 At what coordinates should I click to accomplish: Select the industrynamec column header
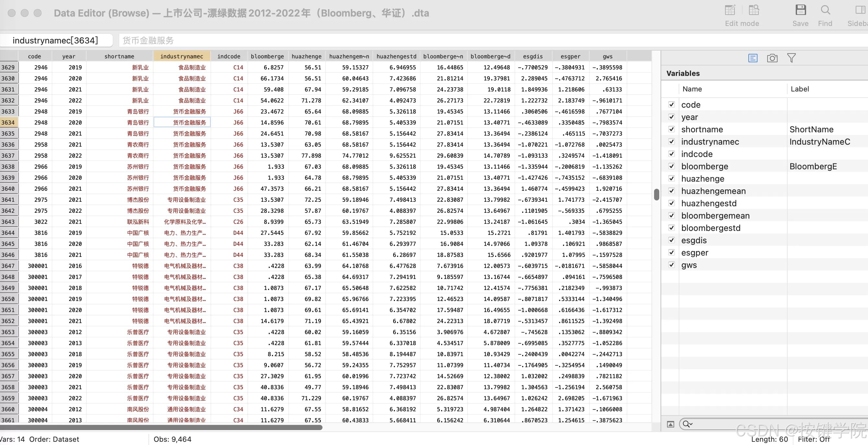[x=182, y=56]
